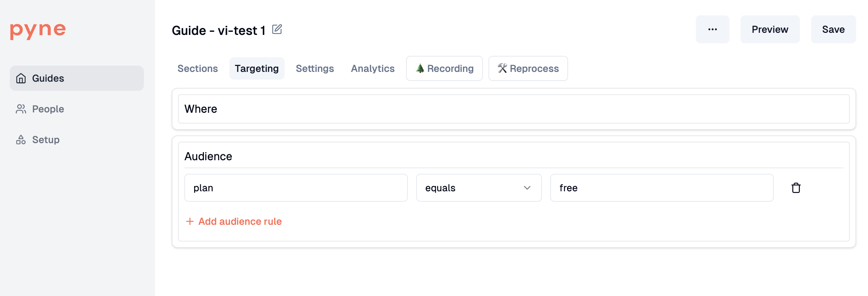The height and width of the screenshot is (296, 868).
Task: Switch to the Settings tab
Action: click(x=315, y=68)
